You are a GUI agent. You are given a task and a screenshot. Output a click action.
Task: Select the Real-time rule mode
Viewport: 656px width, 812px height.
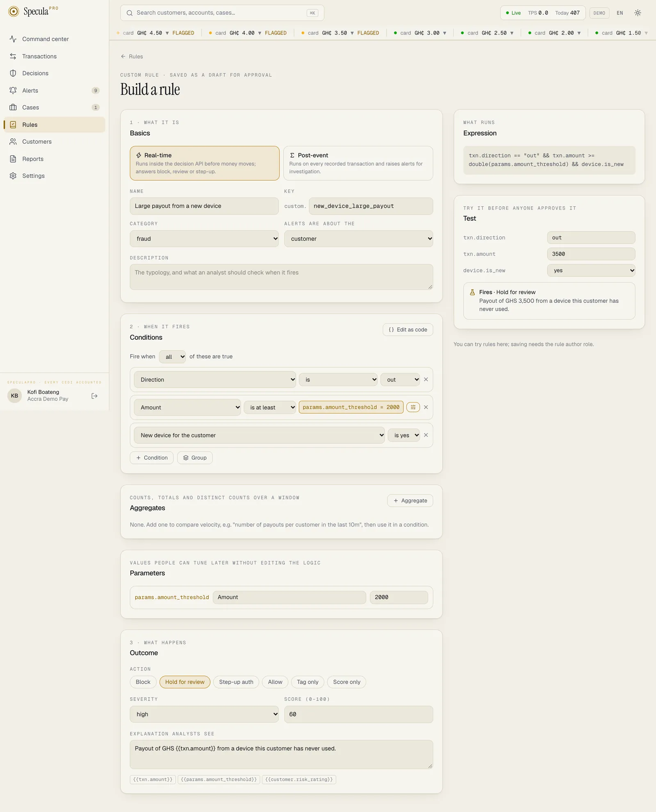click(x=205, y=163)
